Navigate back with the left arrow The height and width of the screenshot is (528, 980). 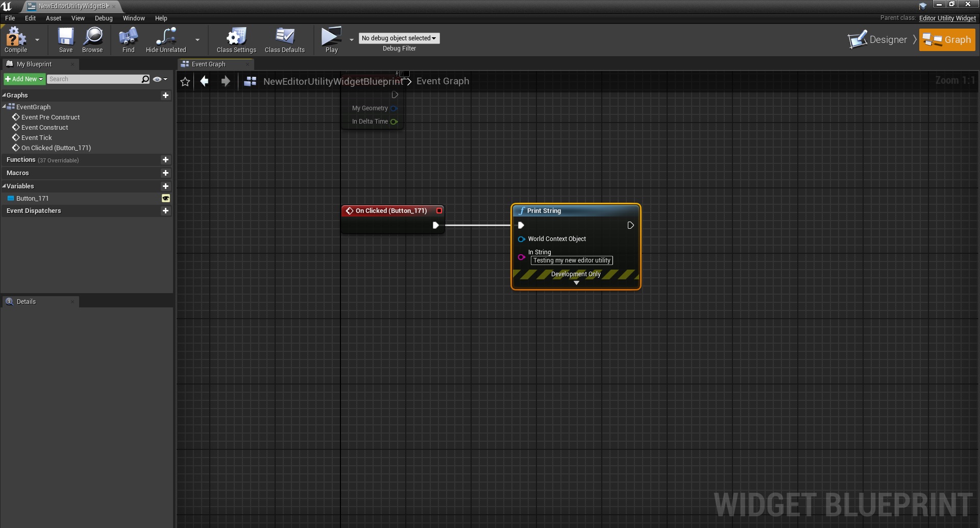[205, 81]
